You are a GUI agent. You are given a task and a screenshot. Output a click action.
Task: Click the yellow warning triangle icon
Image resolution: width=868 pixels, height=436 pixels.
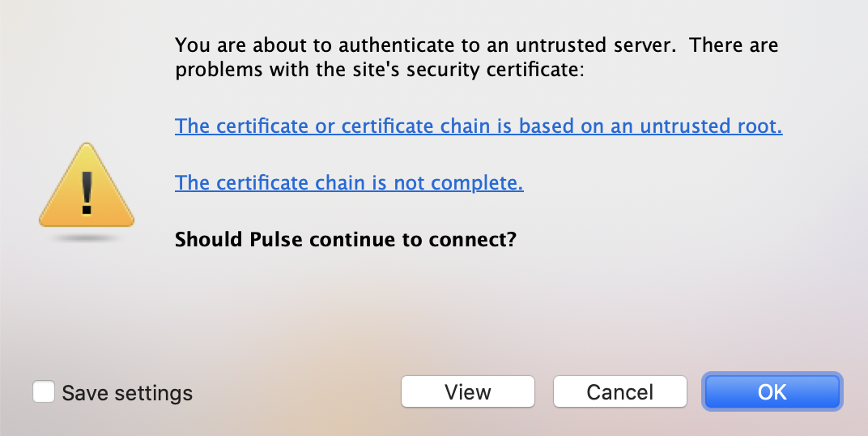click(87, 186)
